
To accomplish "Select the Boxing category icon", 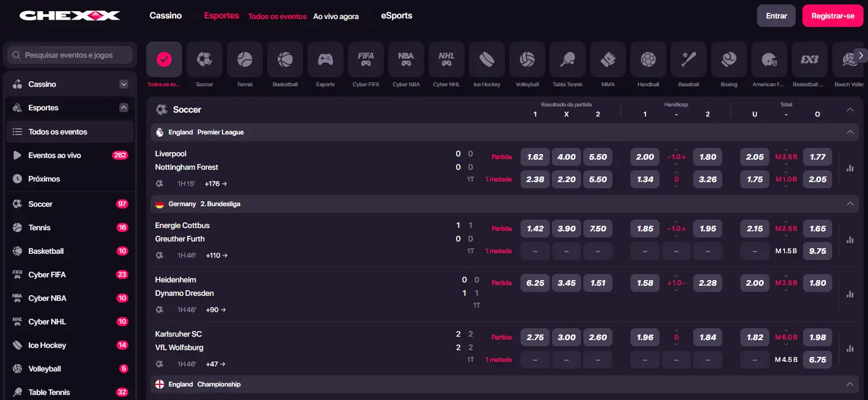I will [x=729, y=59].
